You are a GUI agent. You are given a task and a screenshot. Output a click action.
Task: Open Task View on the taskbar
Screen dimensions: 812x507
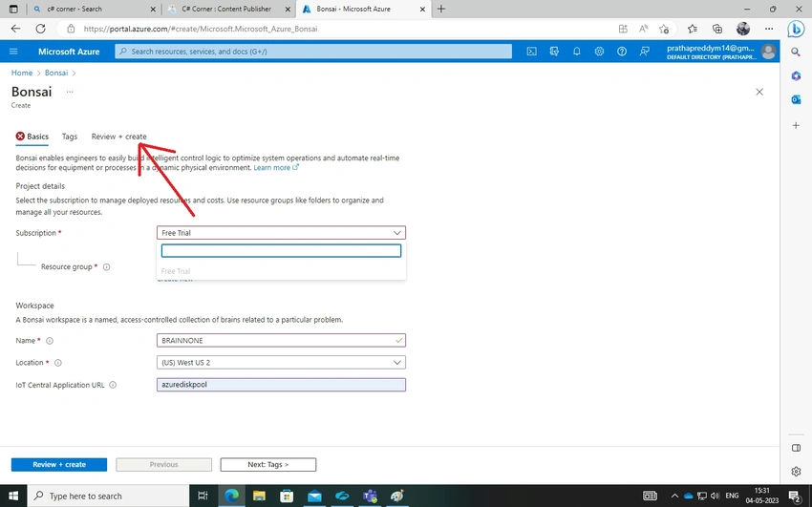pos(203,496)
